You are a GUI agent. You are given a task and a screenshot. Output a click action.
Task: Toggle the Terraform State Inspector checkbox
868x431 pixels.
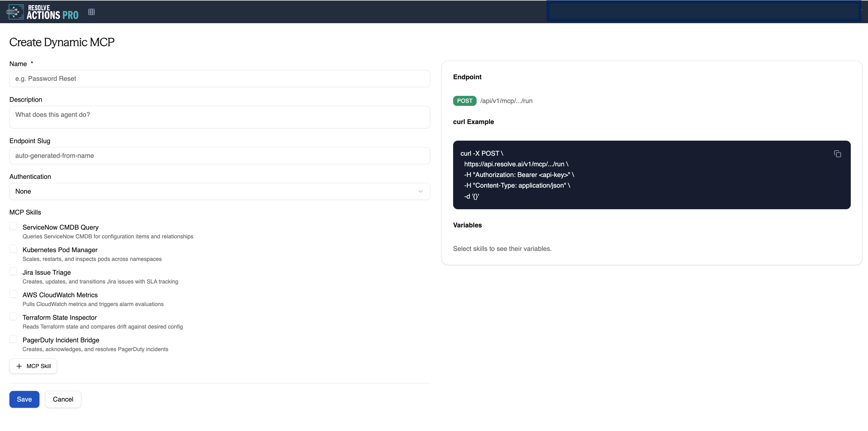13,316
